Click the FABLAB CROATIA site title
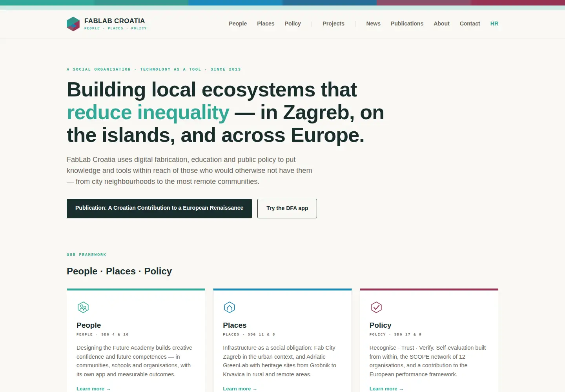This screenshot has width=565, height=392. 115,21
